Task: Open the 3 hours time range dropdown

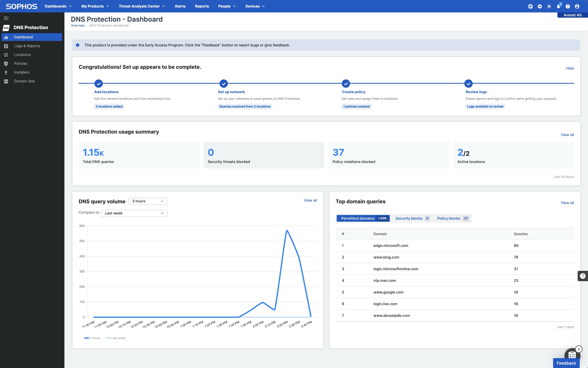Action: pyautogui.click(x=148, y=201)
